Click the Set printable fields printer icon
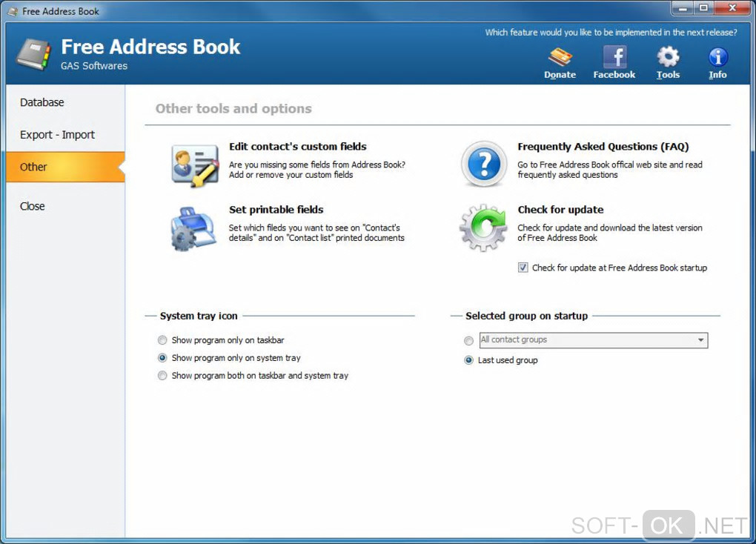 [193, 228]
